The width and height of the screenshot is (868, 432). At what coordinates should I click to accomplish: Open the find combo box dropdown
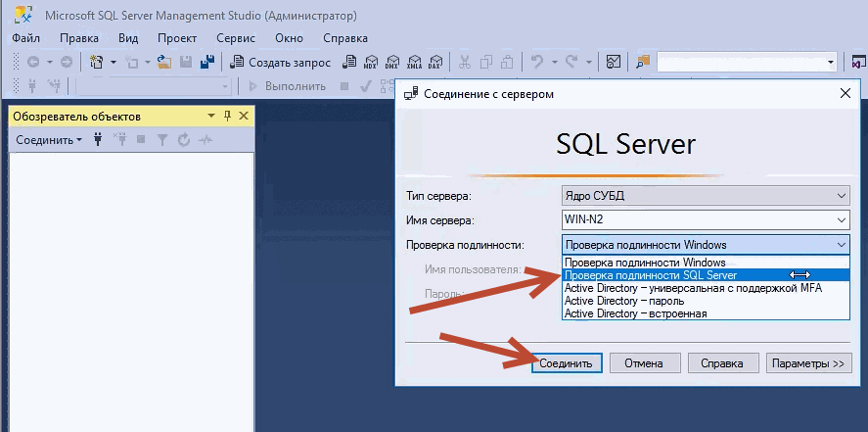point(831,63)
